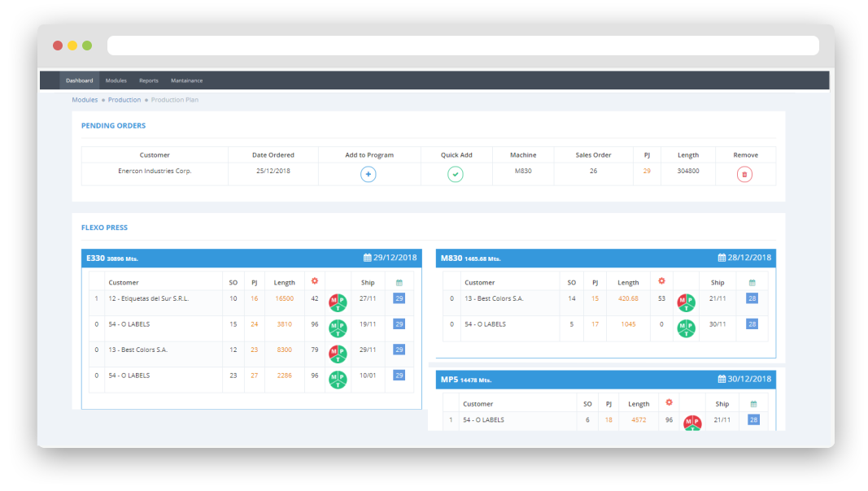The height and width of the screenshot is (491, 868).
Task: Click the red trash Remove icon
Action: pos(744,174)
